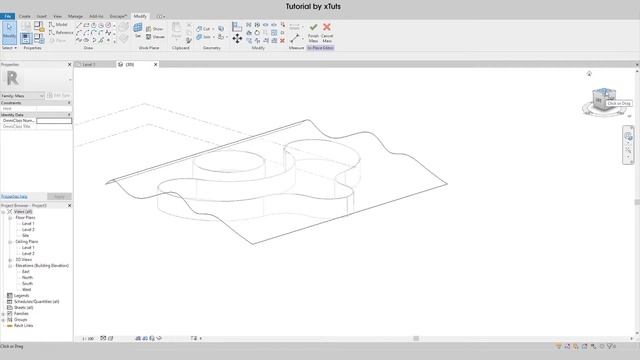
Task: Open the East elevation view
Action: click(x=25, y=272)
